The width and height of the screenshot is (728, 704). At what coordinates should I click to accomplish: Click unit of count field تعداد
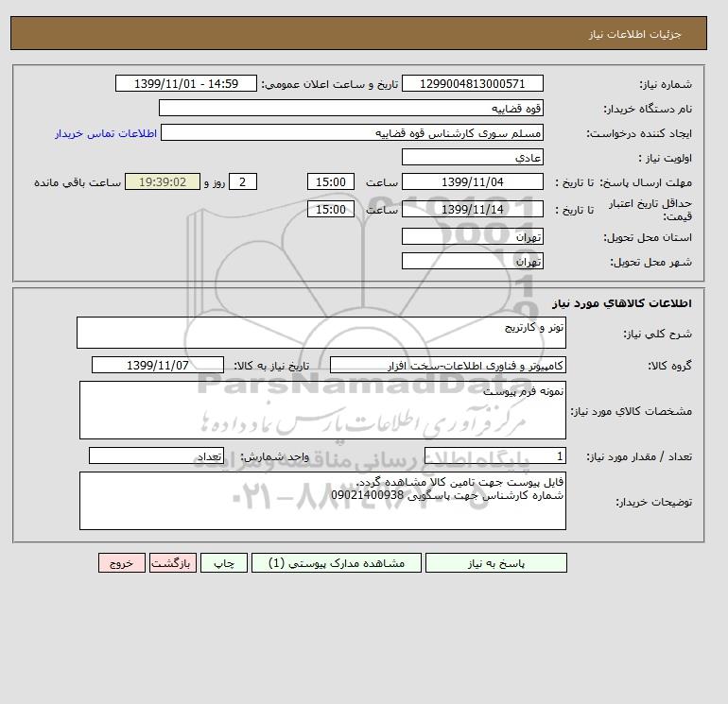156,455
